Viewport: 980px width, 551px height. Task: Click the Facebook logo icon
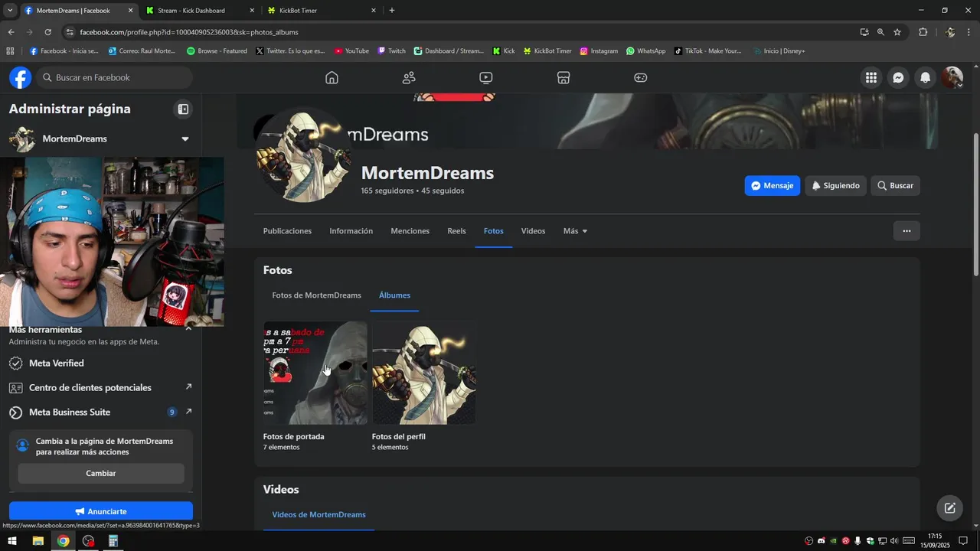pos(21,77)
